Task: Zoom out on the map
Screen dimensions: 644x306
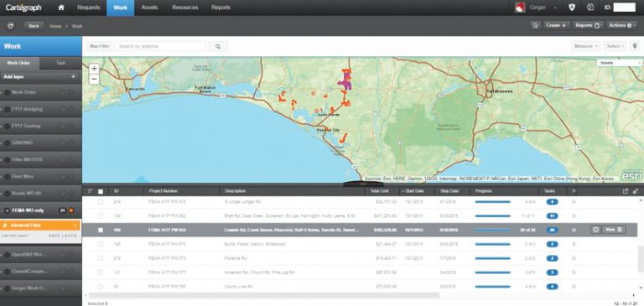Action: click(94, 79)
